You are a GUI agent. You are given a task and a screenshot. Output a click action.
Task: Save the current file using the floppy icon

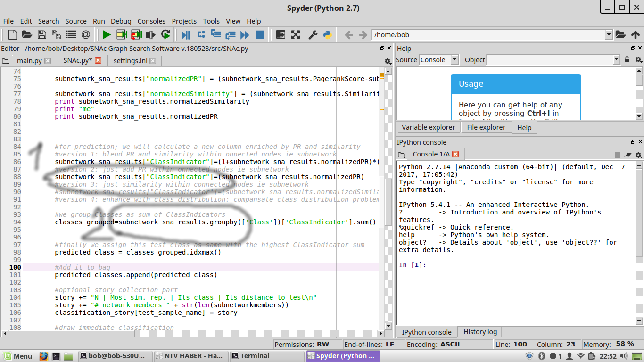41,34
